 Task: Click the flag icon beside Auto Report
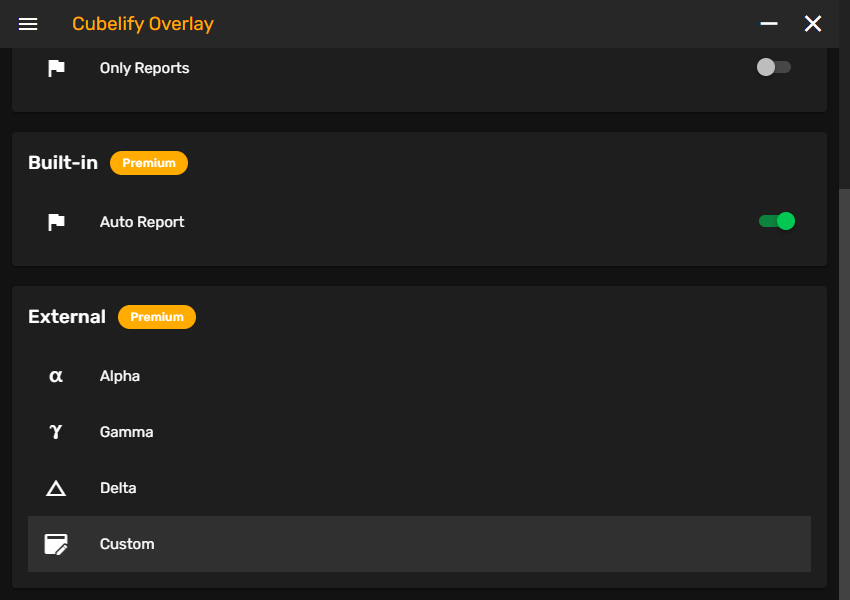pyautogui.click(x=56, y=222)
